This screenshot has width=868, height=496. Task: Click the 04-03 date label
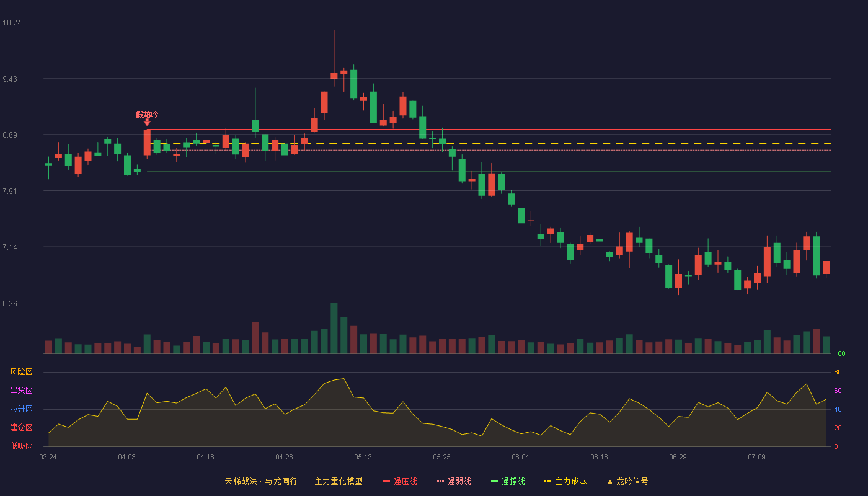click(126, 457)
